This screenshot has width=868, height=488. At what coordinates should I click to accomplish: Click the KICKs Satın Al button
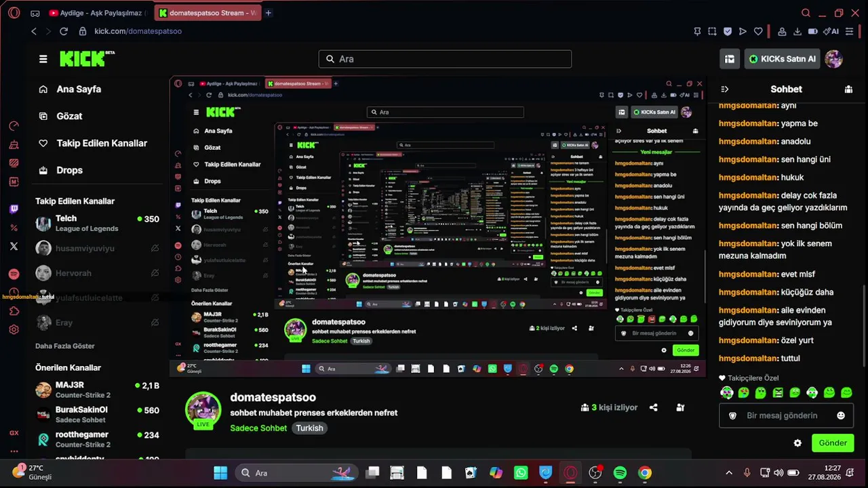tap(782, 59)
